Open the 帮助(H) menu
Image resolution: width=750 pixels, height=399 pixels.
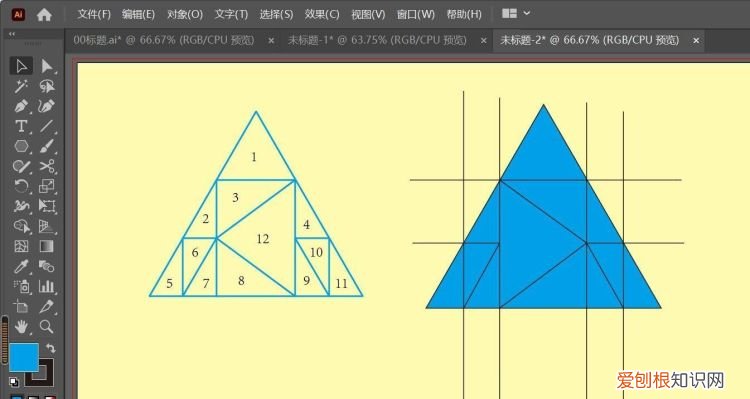tap(463, 14)
